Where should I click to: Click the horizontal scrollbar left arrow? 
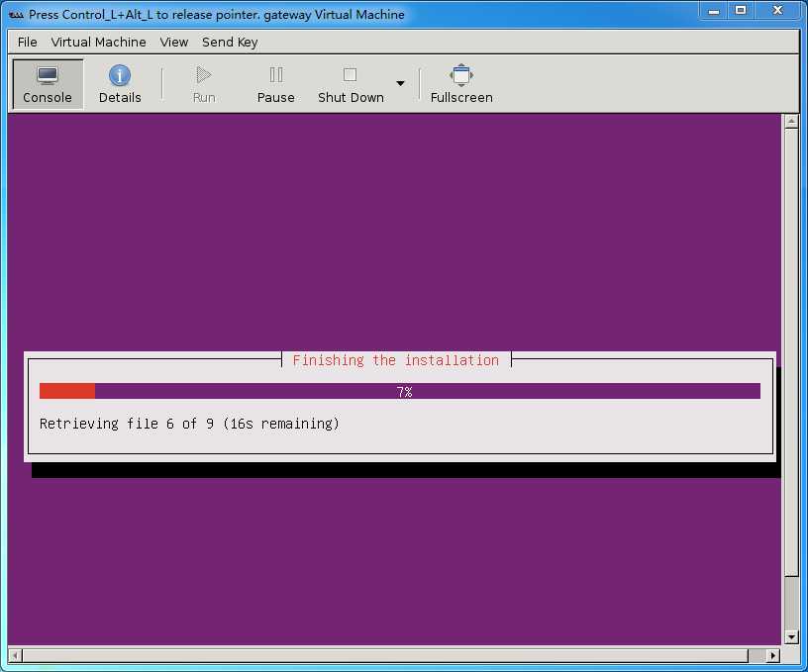[15, 655]
